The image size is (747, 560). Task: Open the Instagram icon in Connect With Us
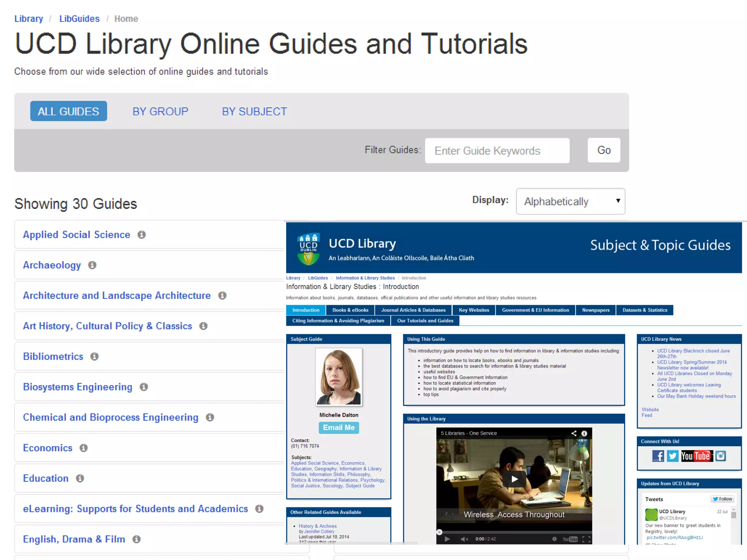click(720, 456)
